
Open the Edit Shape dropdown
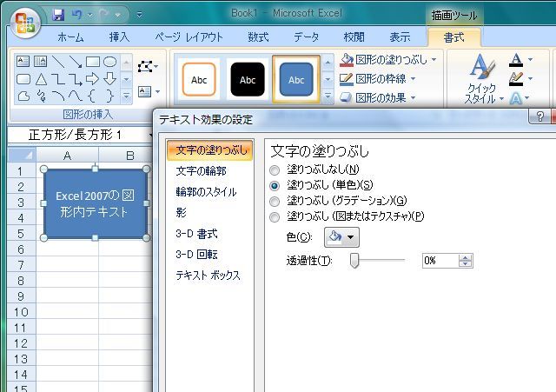(x=149, y=66)
